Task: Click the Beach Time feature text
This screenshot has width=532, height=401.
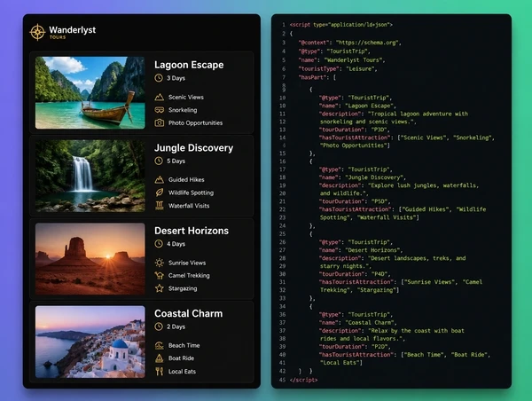Action: tap(184, 345)
